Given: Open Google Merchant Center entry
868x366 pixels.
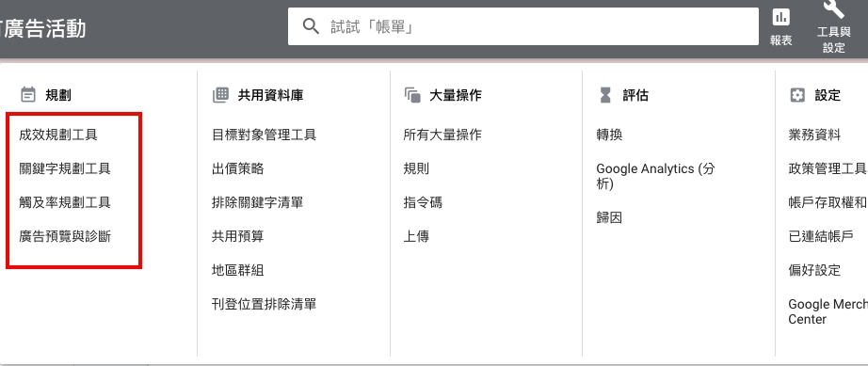Looking at the screenshot, I should (828, 311).
